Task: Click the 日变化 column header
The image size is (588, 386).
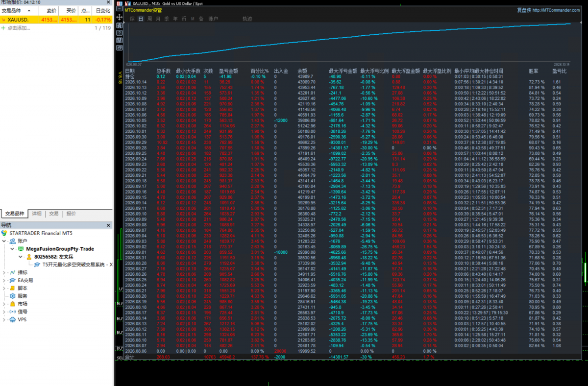Action: 103,10
